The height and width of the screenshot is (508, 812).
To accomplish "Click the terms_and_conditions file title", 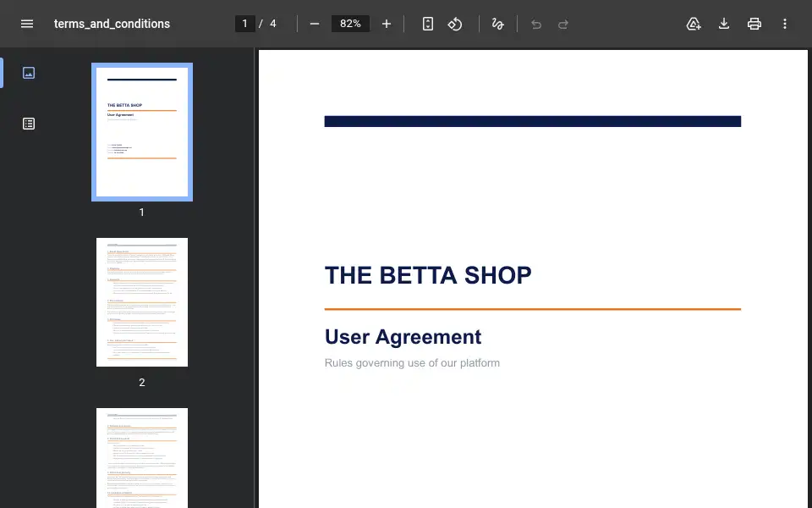I will (112, 24).
